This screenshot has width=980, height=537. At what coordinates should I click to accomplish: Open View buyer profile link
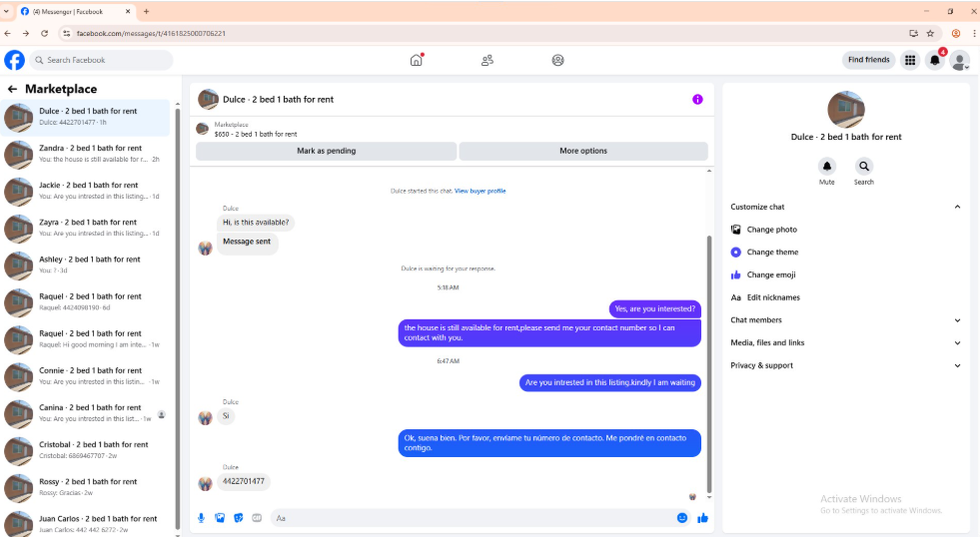pos(480,191)
